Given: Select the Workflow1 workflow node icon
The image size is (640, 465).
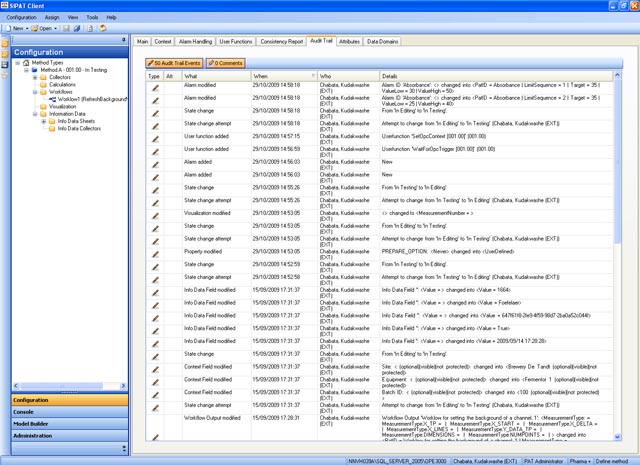Looking at the screenshot, I should (53, 100).
